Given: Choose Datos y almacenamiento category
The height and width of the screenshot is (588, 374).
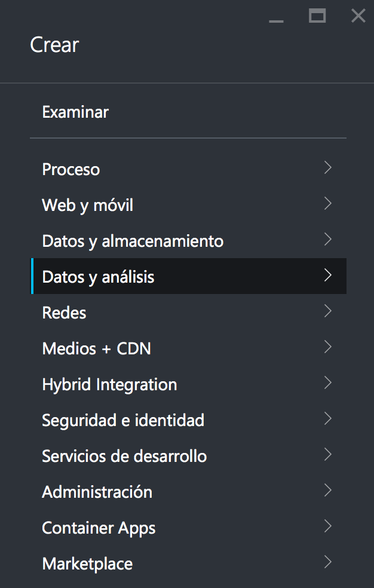Looking at the screenshot, I should [x=133, y=241].
